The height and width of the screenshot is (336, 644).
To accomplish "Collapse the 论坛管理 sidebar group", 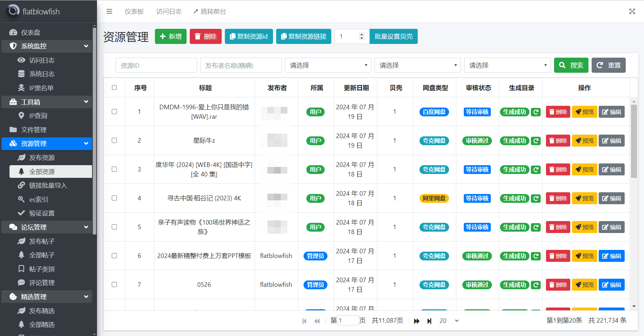I will pyautogui.click(x=47, y=227).
